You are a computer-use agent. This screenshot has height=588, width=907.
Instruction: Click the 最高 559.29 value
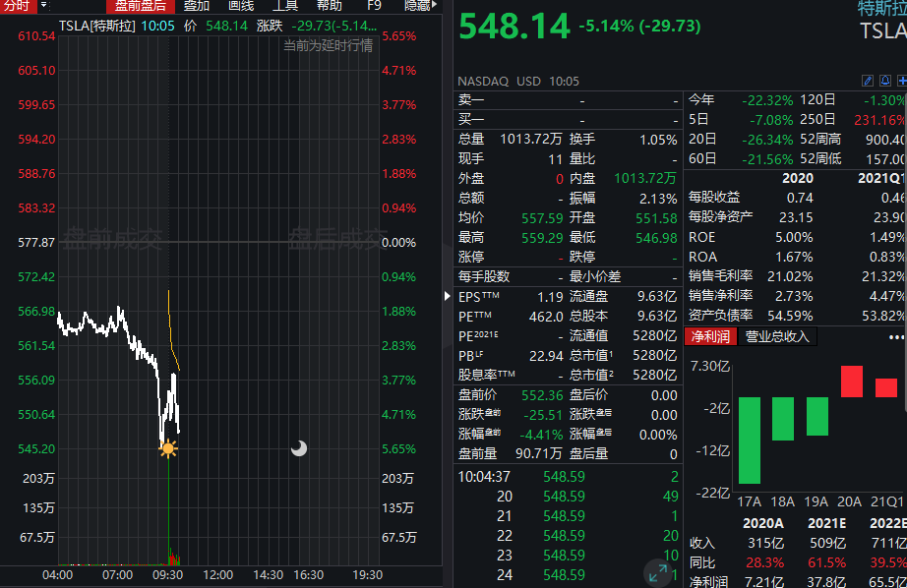tap(543, 238)
